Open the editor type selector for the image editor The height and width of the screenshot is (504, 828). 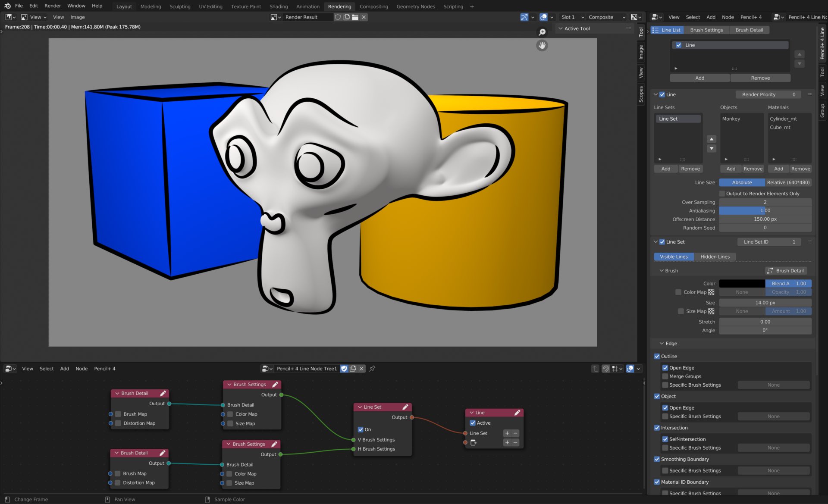tap(9, 17)
